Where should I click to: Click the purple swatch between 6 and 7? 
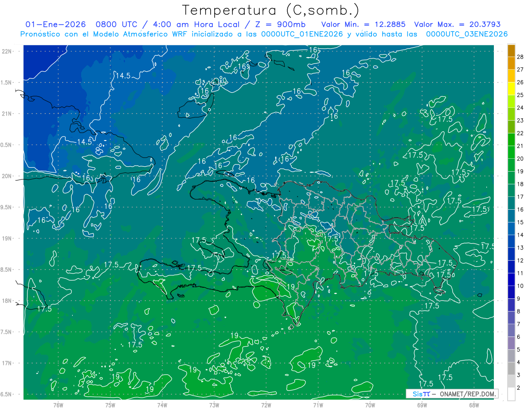pyautogui.click(x=511, y=331)
